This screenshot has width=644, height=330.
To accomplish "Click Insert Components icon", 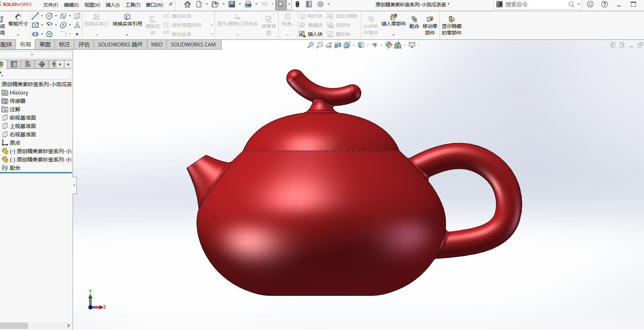I will pos(394,17).
